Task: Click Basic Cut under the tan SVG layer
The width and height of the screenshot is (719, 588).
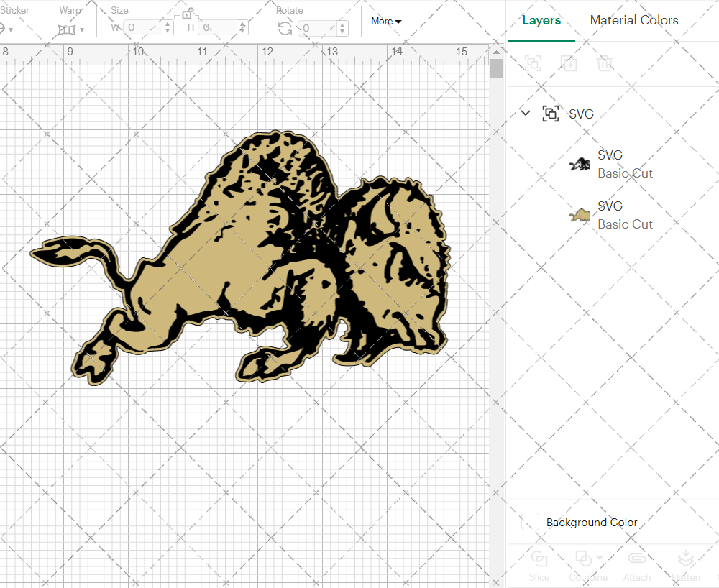Action: coord(625,224)
